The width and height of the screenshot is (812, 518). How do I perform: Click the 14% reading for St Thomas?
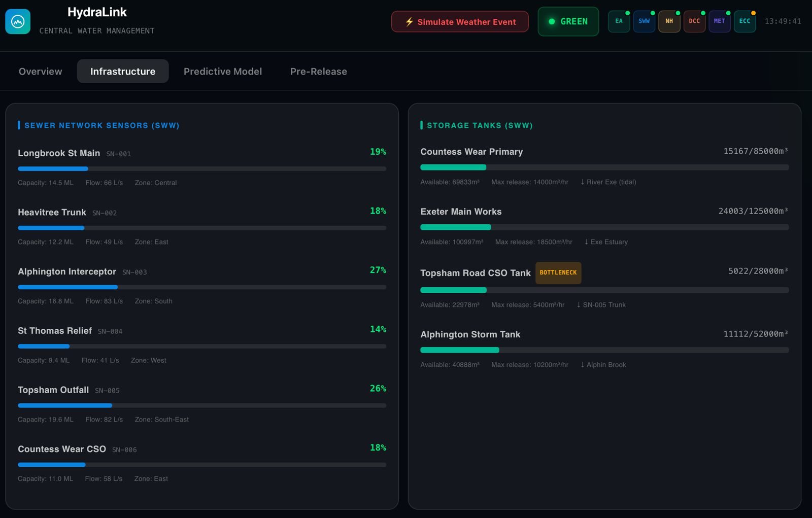(x=378, y=329)
